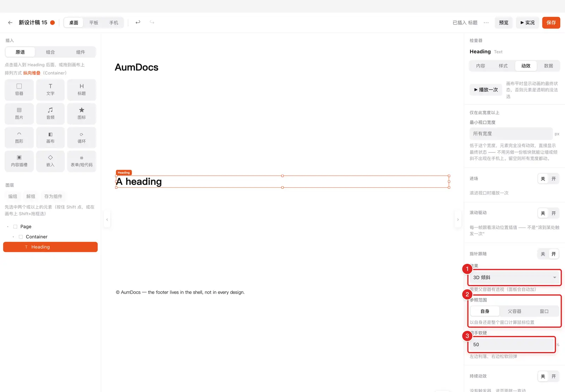Insert an 嵌入 embed element
The width and height of the screenshot is (565, 392).
(50, 161)
